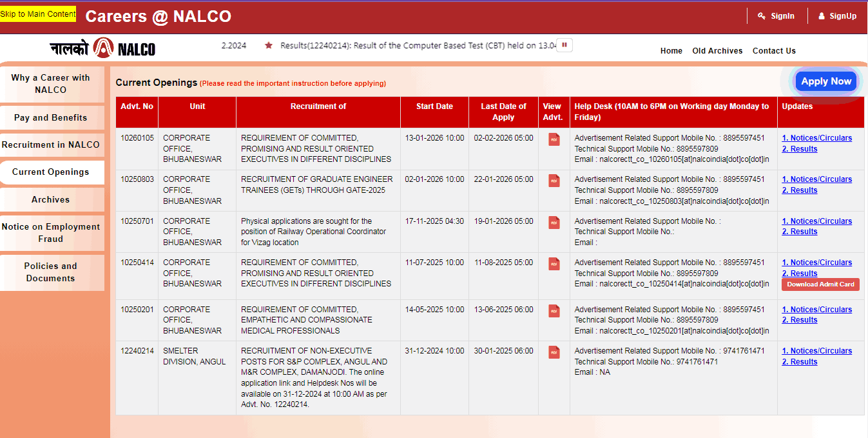View PDF advert for medical professionals recruitment
This screenshot has width=868, height=438.
[x=554, y=310]
